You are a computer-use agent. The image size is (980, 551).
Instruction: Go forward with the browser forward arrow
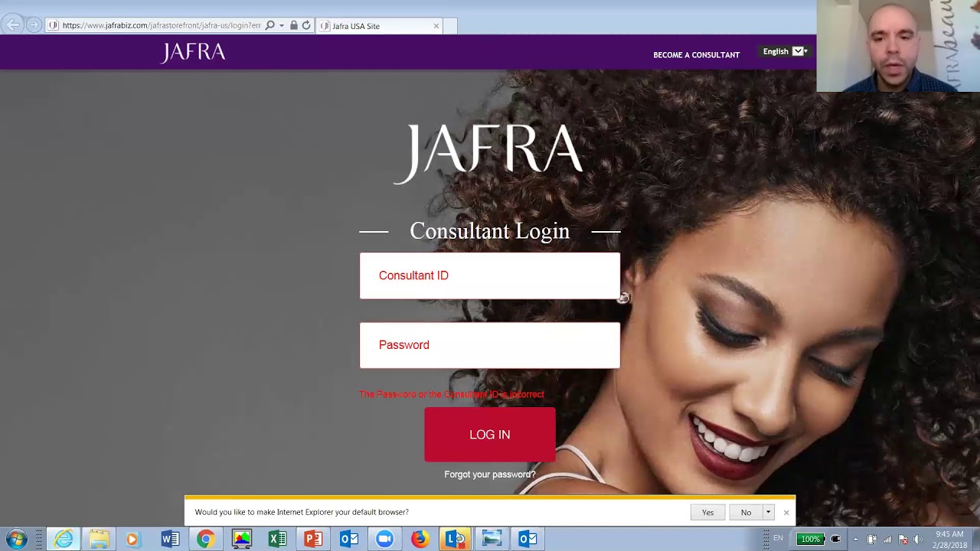tap(34, 25)
